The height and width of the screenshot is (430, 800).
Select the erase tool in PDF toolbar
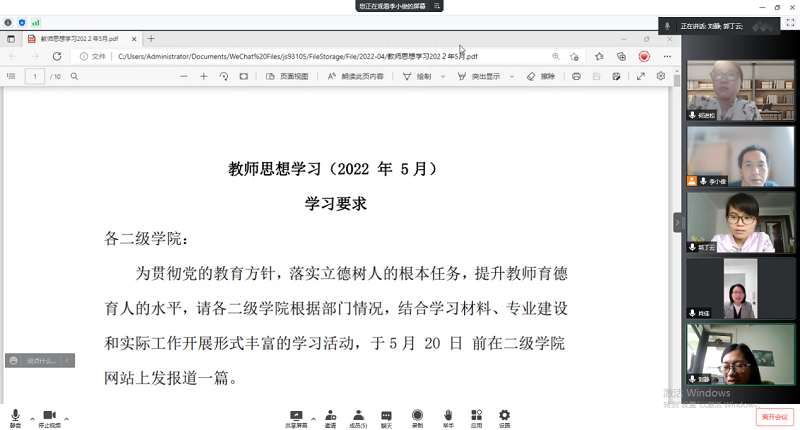541,76
